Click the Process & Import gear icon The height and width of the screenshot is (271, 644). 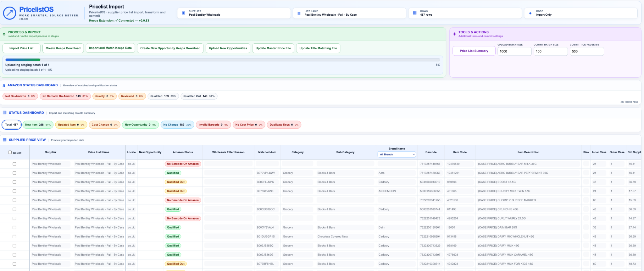4,34
